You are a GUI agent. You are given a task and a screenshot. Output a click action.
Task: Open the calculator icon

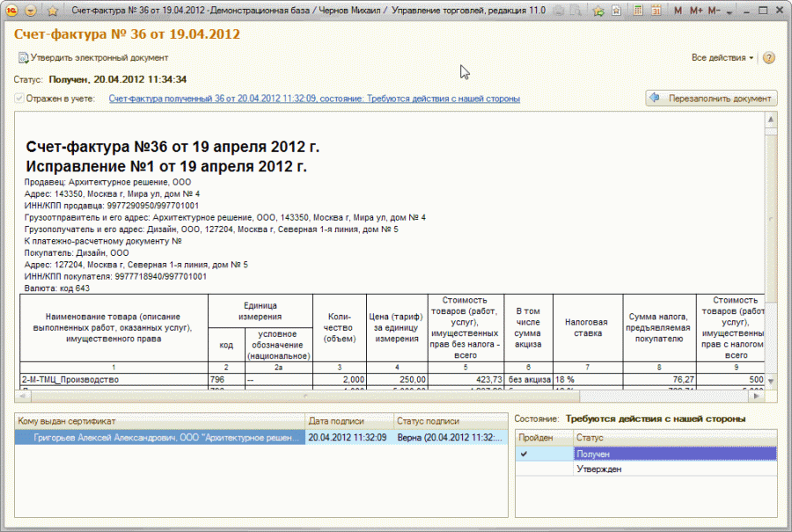coord(638,10)
